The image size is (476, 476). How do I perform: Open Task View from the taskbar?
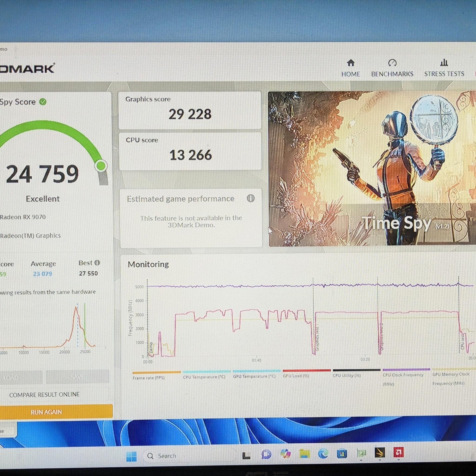[246, 456]
